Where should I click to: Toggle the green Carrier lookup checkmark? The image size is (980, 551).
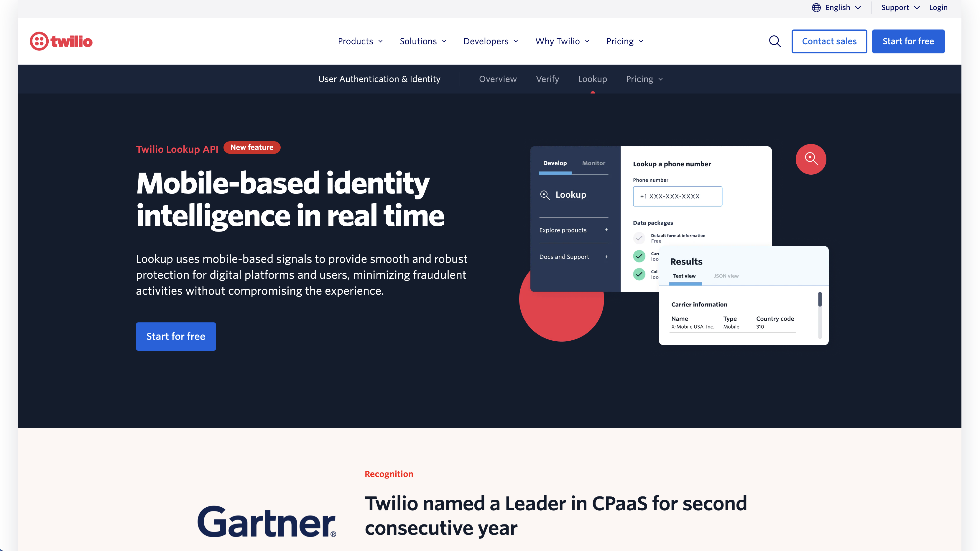pyautogui.click(x=639, y=256)
